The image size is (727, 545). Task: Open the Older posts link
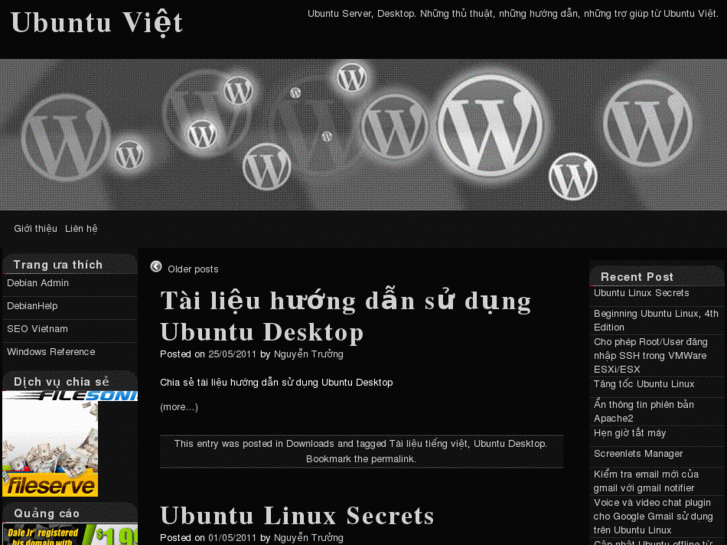[x=193, y=269]
